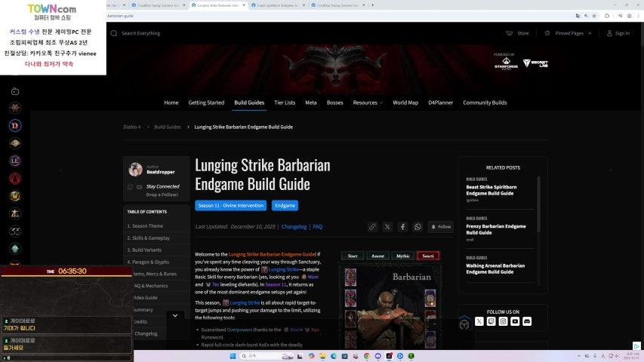This screenshot has height=362, width=644.
Task: Open the Store cart icon in header
Action: [x=510, y=33]
